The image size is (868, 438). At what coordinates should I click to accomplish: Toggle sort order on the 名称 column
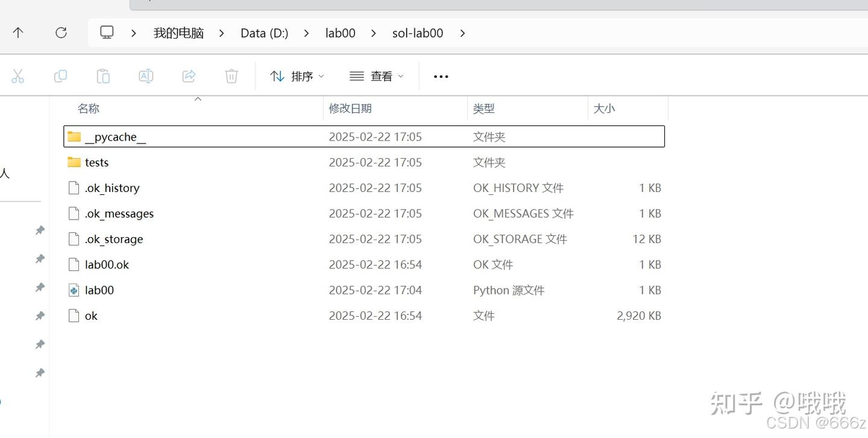[88, 109]
